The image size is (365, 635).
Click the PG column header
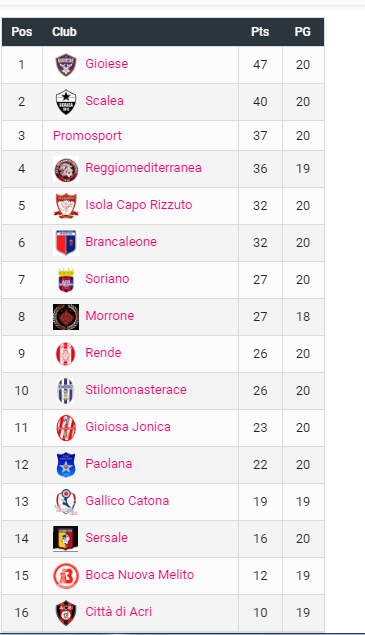303,32
